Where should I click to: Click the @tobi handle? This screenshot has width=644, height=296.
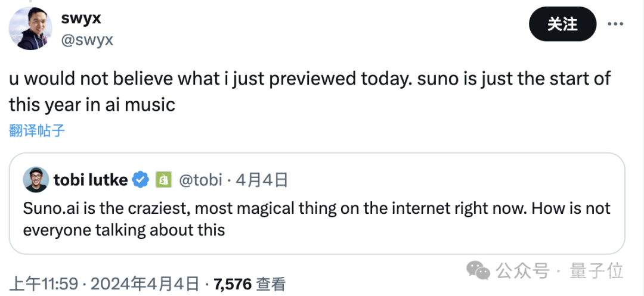(200, 179)
